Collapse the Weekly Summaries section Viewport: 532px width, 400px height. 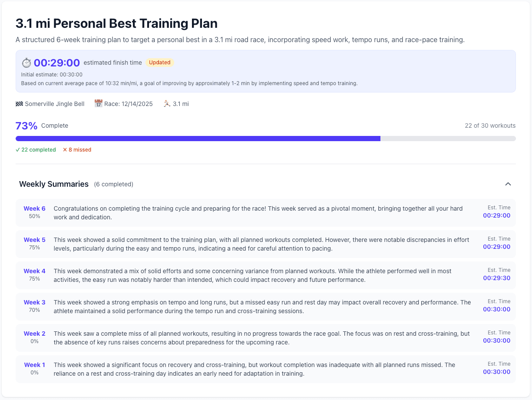[x=508, y=184]
